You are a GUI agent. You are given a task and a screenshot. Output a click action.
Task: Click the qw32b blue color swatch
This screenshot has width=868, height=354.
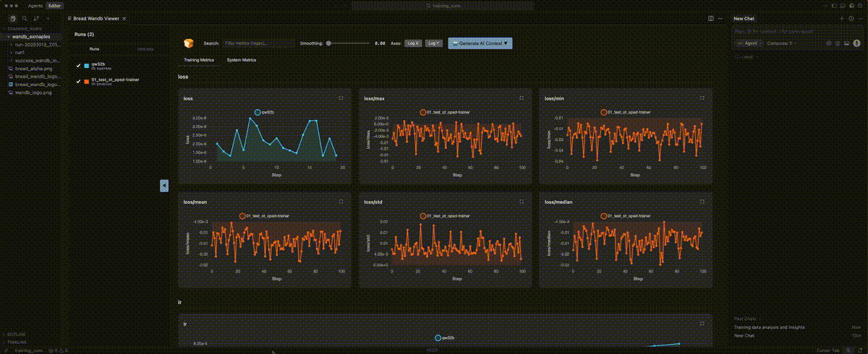pos(87,65)
